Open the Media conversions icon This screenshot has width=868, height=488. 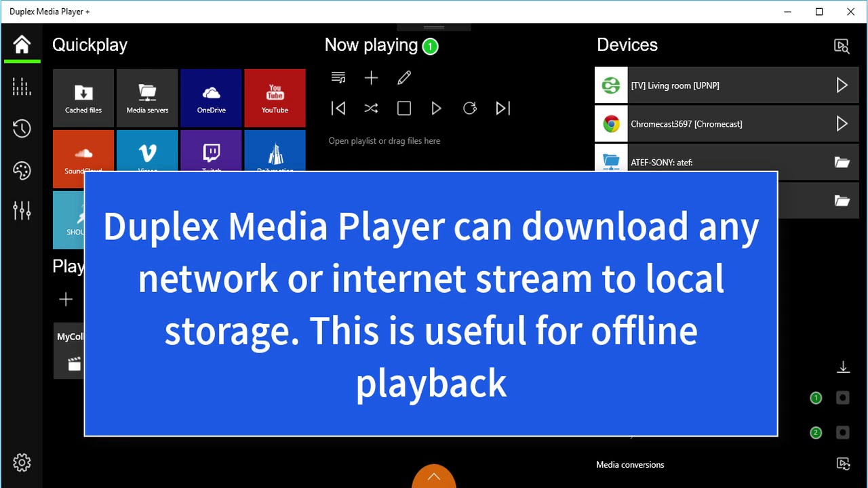click(x=843, y=464)
